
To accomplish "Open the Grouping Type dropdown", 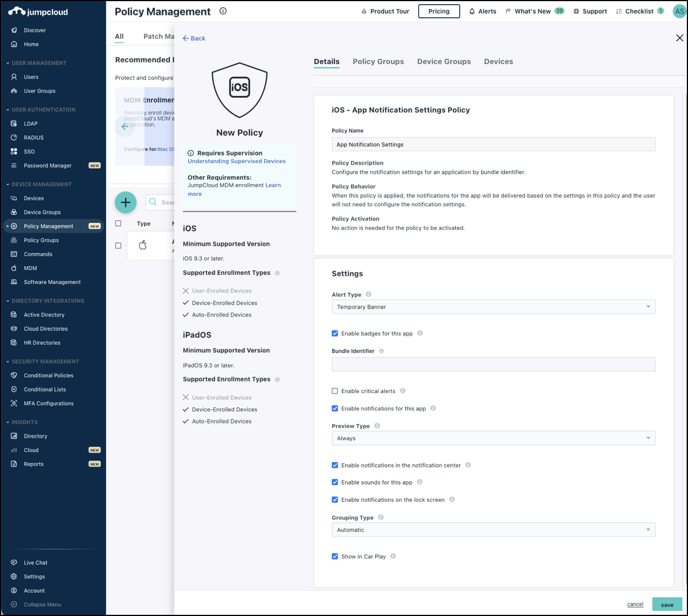I will (493, 530).
